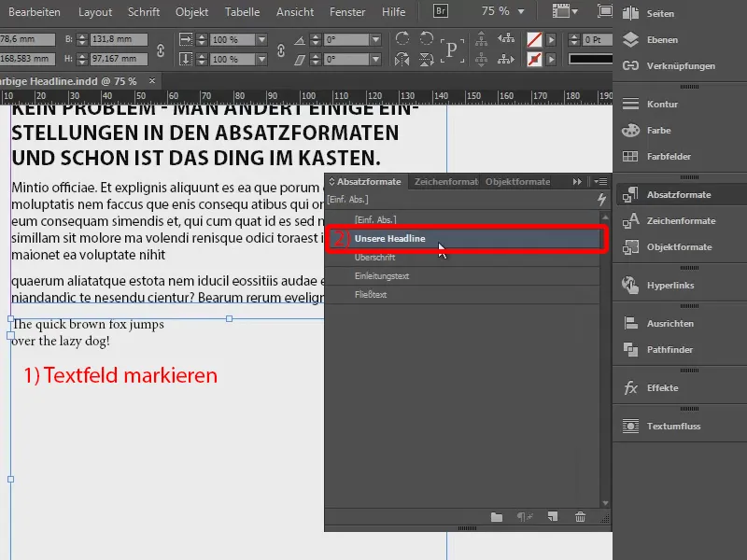Clear overrides icon in Absatzformate footer
Image resolution: width=747 pixels, height=560 pixels.
coord(525,517)
